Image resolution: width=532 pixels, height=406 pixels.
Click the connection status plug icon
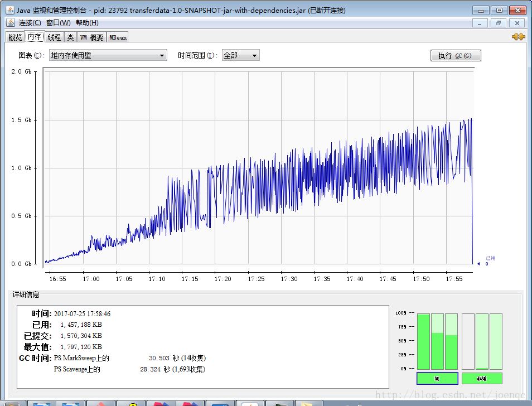[x=519, y=36]
